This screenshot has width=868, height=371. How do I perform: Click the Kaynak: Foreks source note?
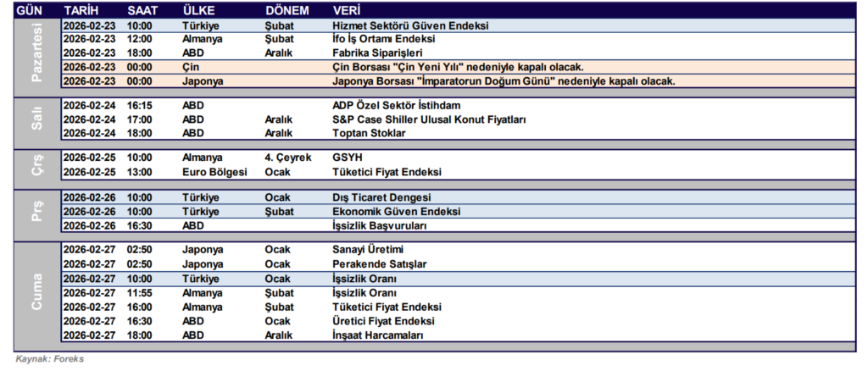tap(49, 359)
